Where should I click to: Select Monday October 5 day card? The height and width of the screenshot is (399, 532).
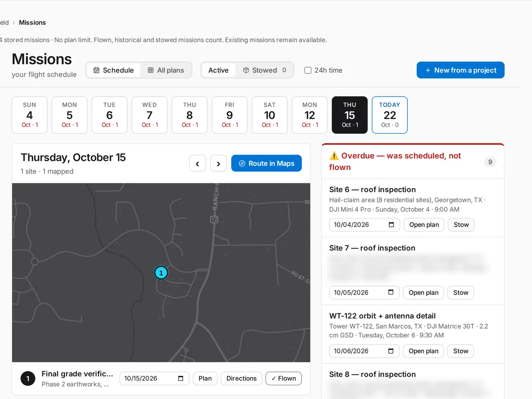pyautogui.click(x=70, y=115)
